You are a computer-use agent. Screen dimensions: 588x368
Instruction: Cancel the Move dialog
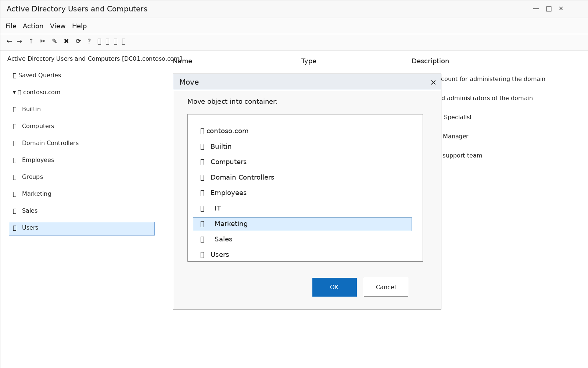point(386,287)
